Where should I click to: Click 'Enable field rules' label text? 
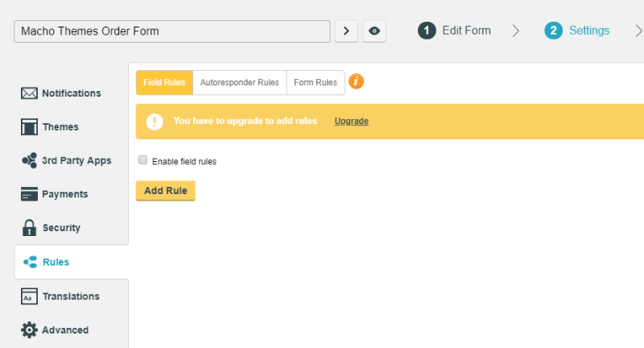(184, 161)
